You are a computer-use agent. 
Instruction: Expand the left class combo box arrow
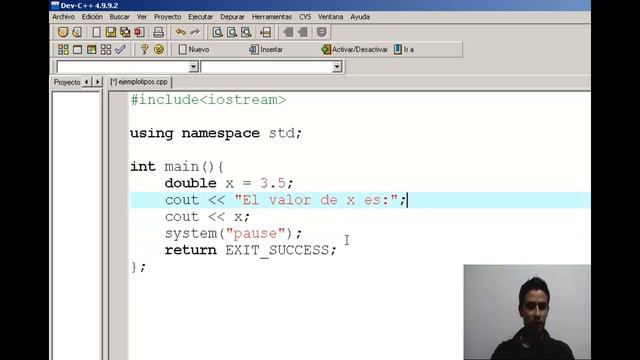pos(193,67)
